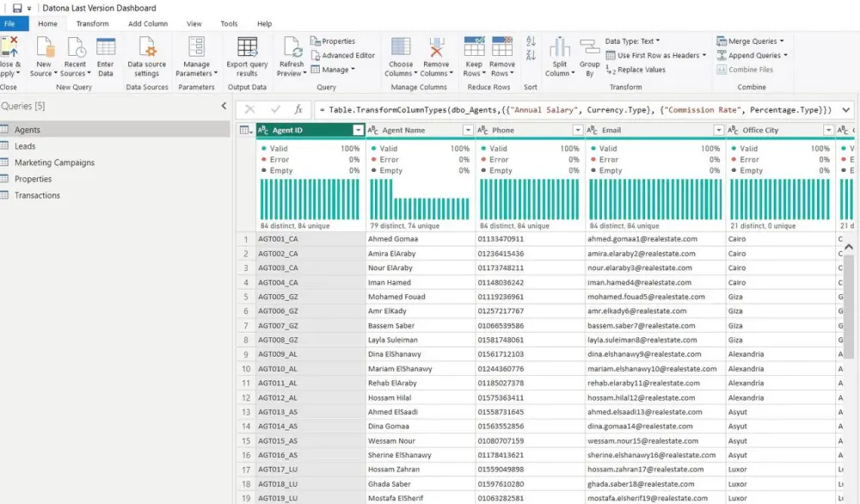
Task: Select the Marketing Campaigns query
Action: click(114, 163)
